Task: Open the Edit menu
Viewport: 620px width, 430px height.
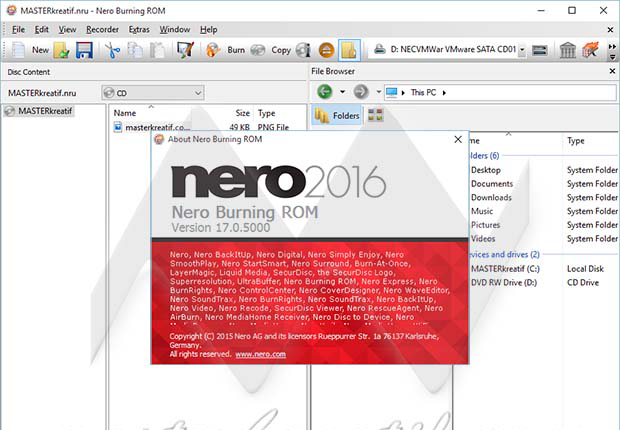Action: 42,30
